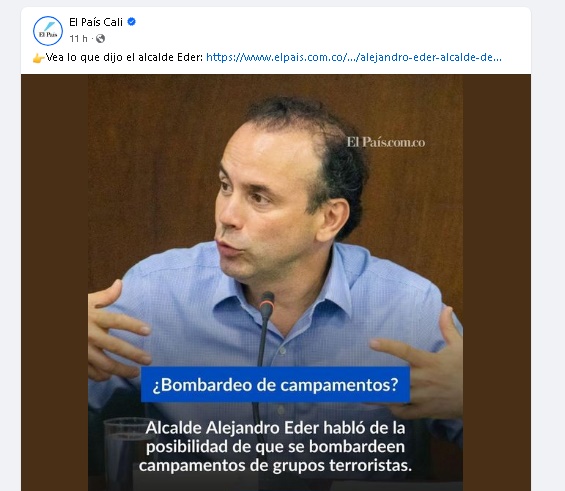The height and width of the screenshot is (491, 565).
Task: Click the globe public audience icon
Action: [101, 38]
